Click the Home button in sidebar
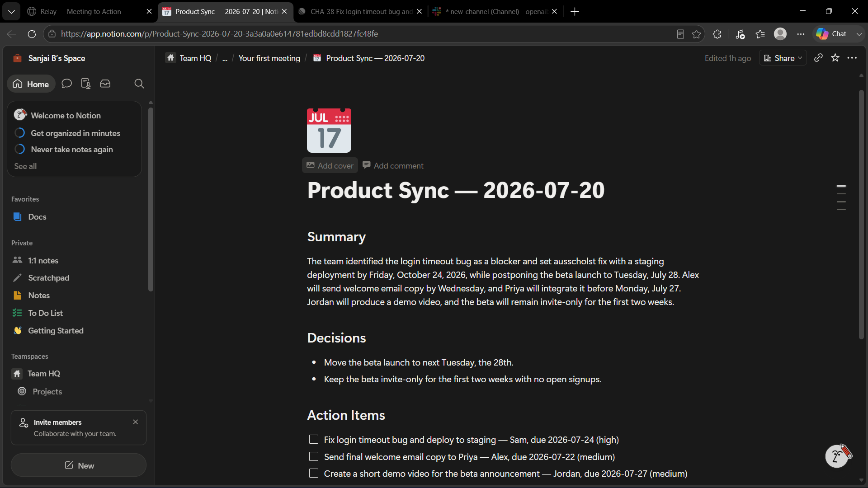 pyautogui.click(x=31, y=84)
